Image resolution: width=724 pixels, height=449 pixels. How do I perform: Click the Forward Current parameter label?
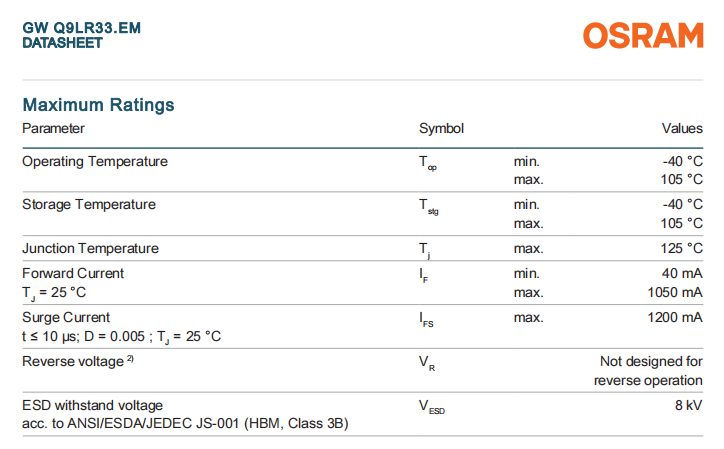(73, 273)
